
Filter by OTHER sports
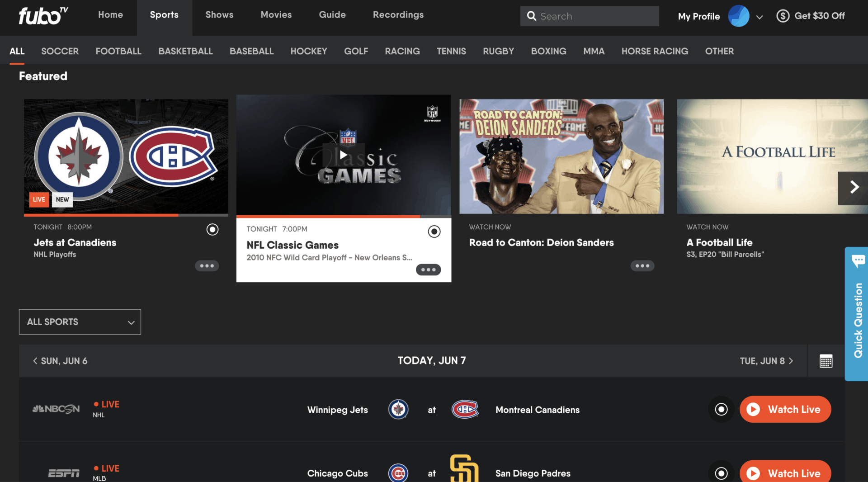[719, 51]
